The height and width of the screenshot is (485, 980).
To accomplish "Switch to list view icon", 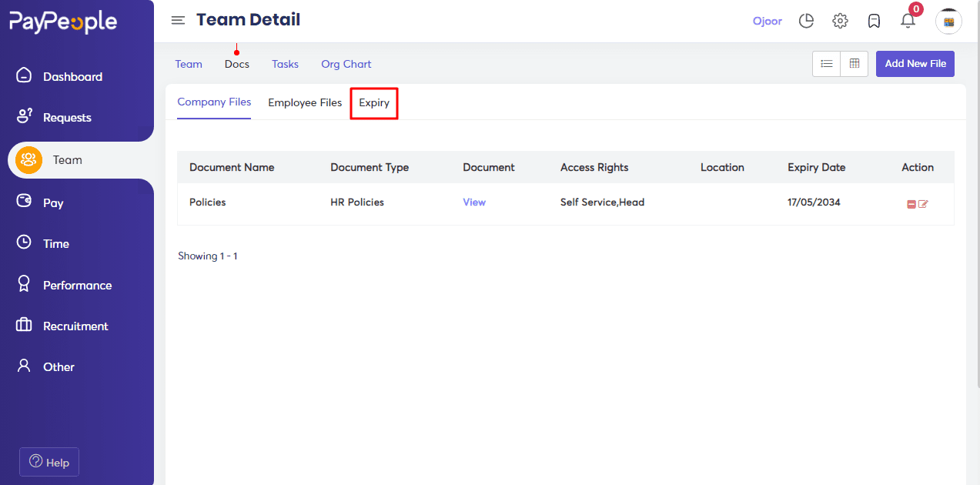I will [x=827, y=64].
